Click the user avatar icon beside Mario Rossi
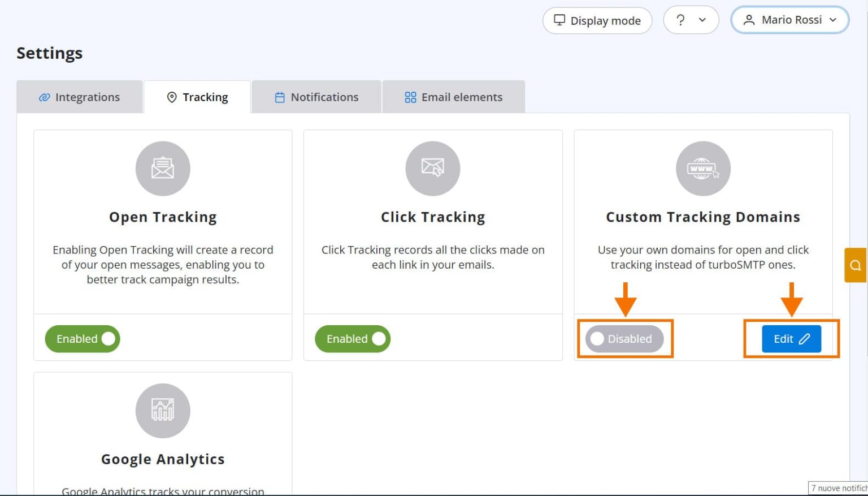 pyautogui.click(x=749, y=20)
